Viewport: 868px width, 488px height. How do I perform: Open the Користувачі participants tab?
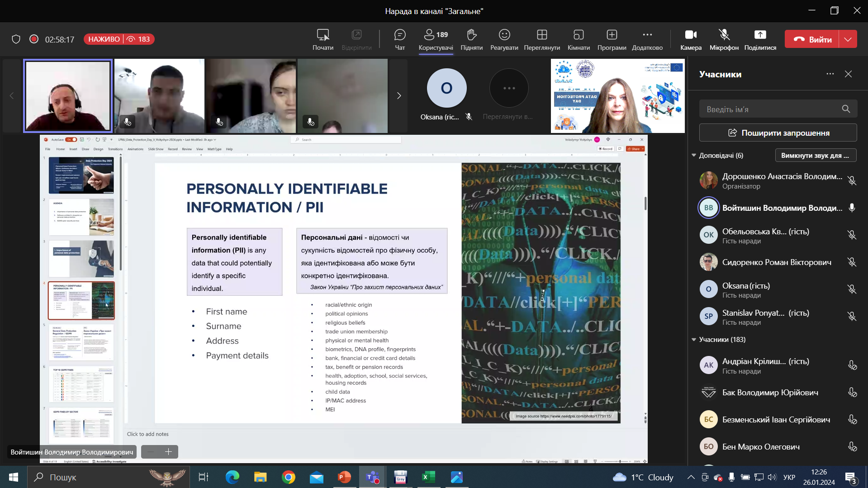(436, 39)
